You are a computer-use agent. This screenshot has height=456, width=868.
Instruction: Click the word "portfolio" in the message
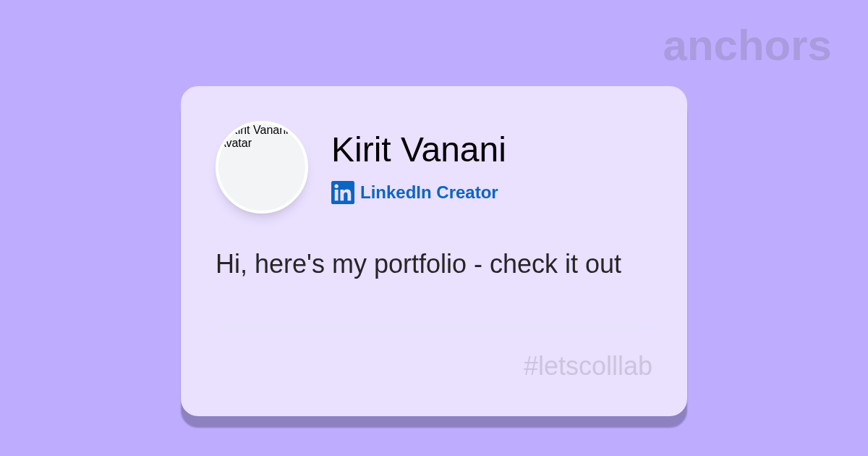[x=420, y=264]
